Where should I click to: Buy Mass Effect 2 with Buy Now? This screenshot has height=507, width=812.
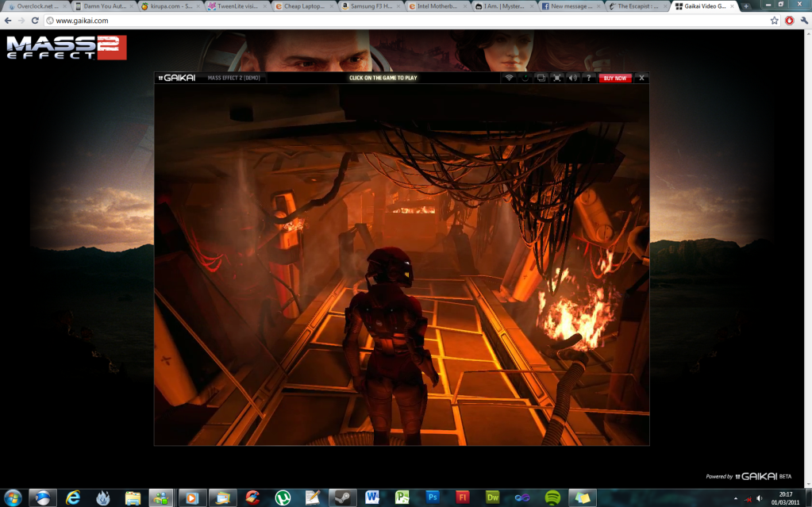click(x=615, y=79)
